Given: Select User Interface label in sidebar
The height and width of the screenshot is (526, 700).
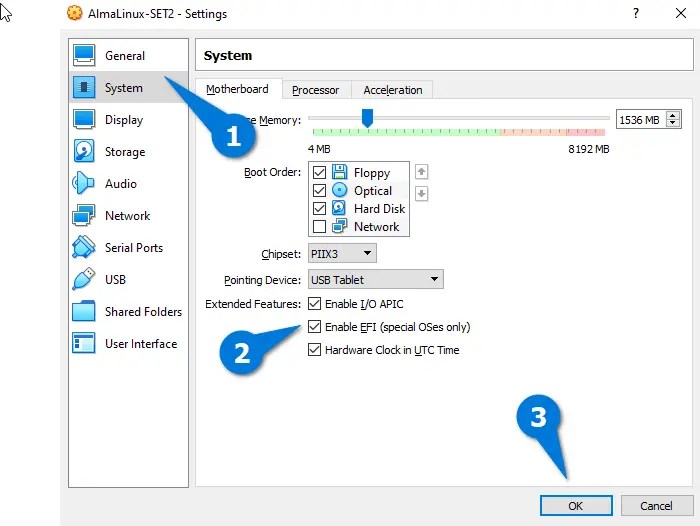Looking at the screenshot, I should (141, 344).
